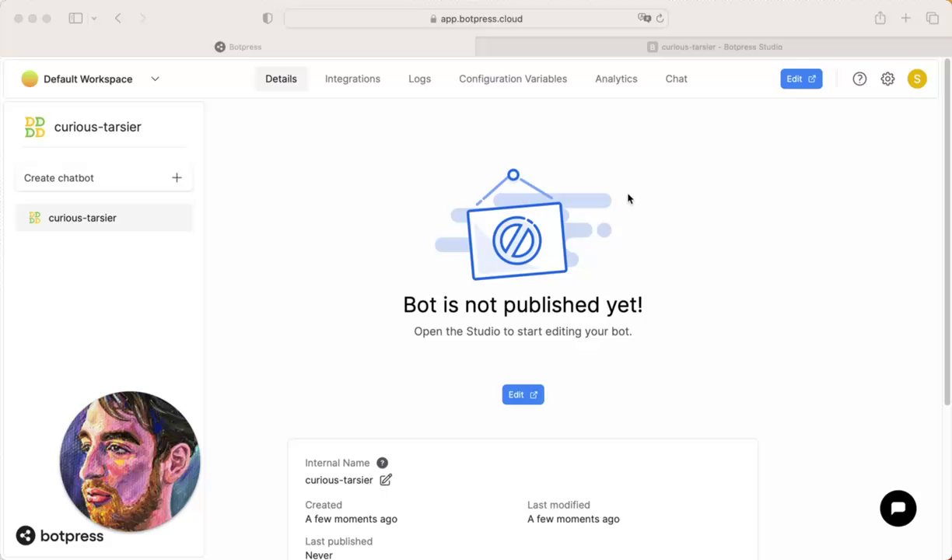This screenshot has height=560, width=952.
Task: Click the 'Last published' label
Action: coord(338,541)
